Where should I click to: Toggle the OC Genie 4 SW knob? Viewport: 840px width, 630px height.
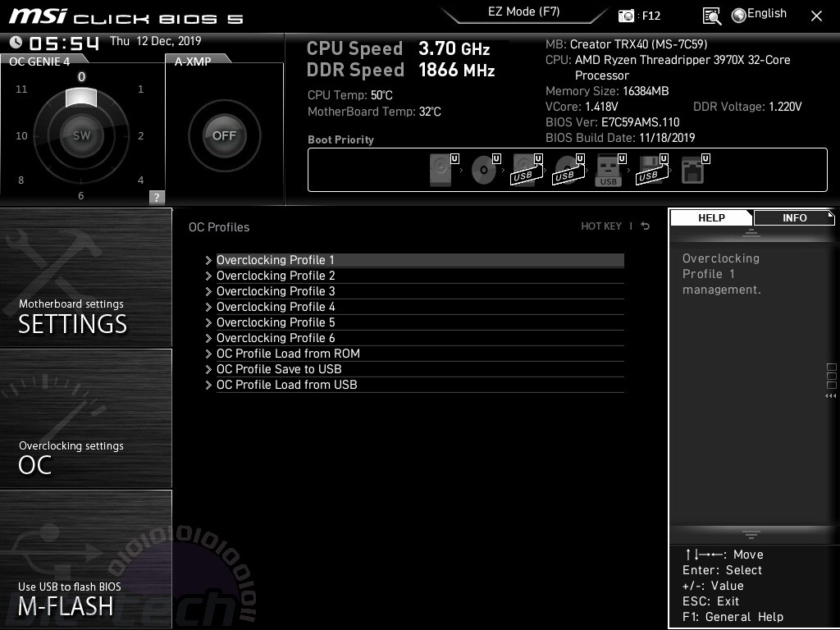(x=81, y=135)
